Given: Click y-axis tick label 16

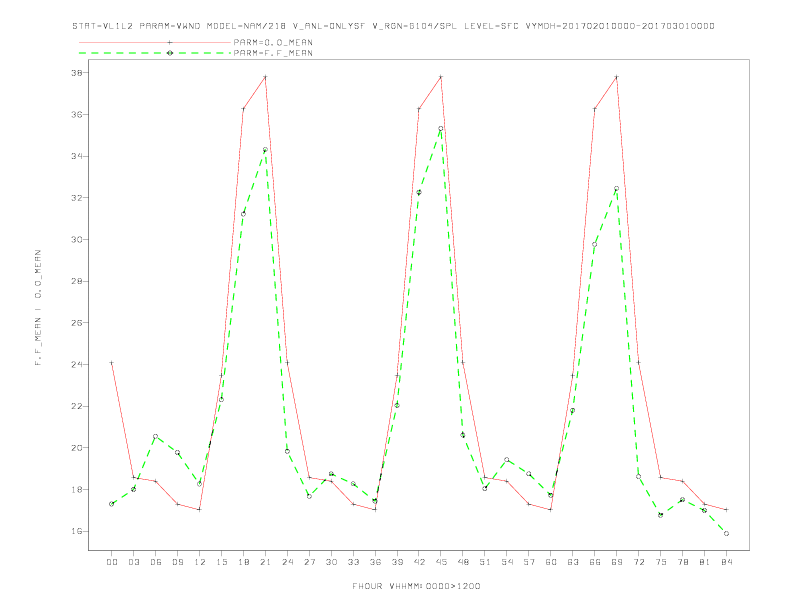Looking at the screenshot, I should [77, 531].
